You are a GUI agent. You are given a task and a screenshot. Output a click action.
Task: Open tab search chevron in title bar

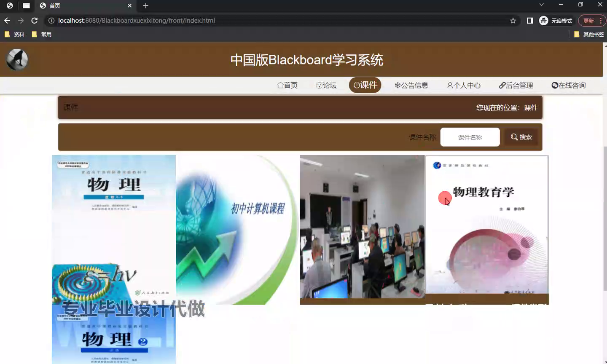542,5
